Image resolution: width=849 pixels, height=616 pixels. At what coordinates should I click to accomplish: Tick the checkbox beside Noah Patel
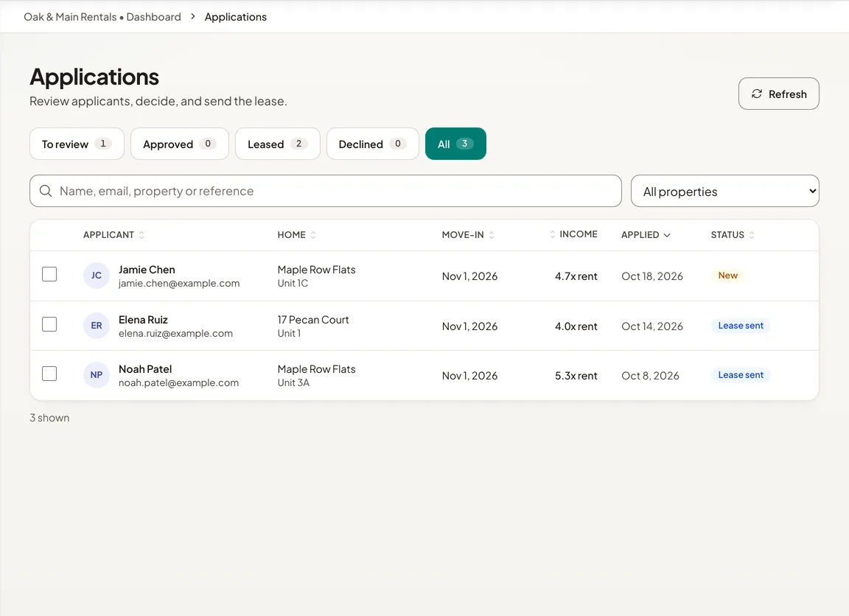49,374
